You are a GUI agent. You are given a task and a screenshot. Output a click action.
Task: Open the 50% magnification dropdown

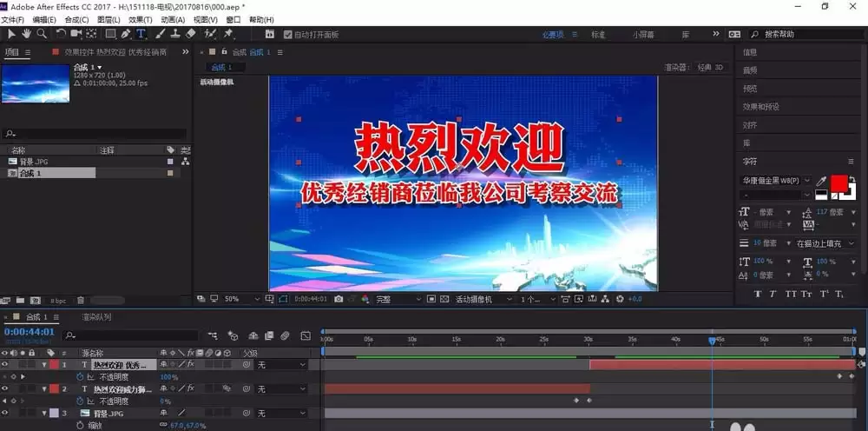pyautogui.click(x=242, y=299)
